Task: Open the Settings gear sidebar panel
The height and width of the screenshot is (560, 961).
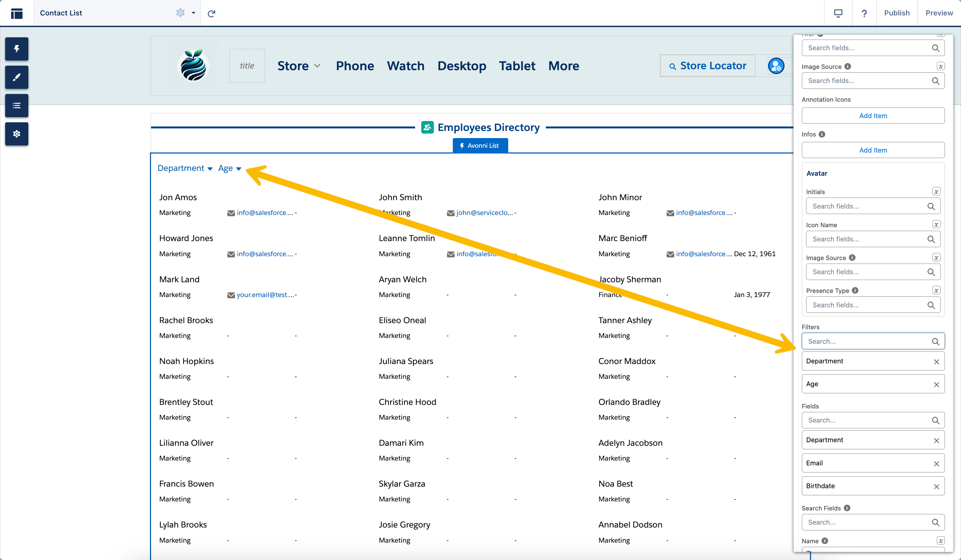Action: pyautogui.click(x=16, y=134)
